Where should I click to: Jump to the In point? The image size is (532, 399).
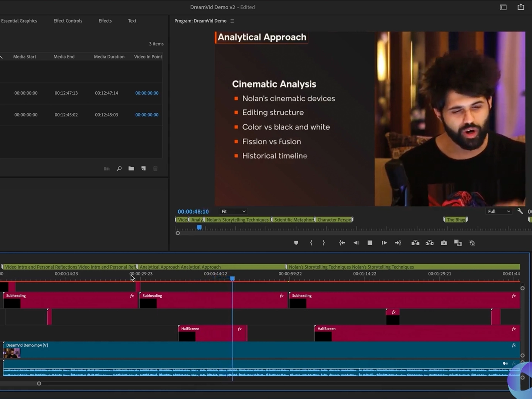click(x=342, y=243)
